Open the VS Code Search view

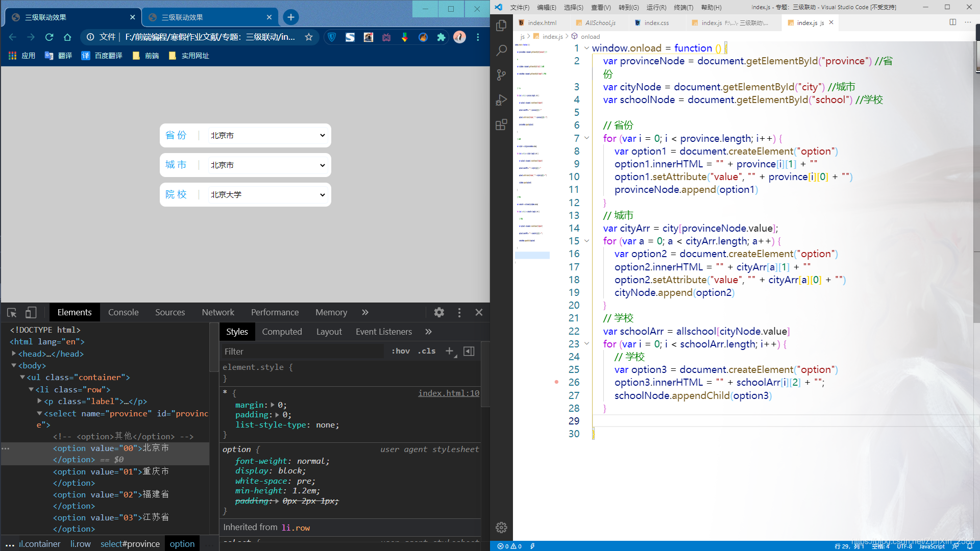click(x=501, y=50)
